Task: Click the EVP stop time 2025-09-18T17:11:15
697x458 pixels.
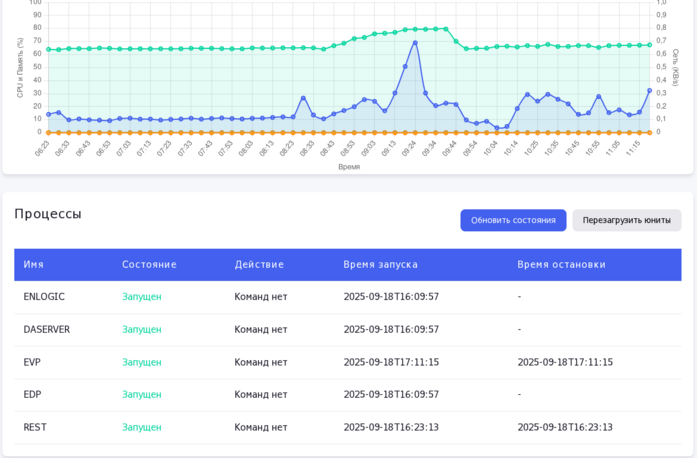Action: point(565,362)
